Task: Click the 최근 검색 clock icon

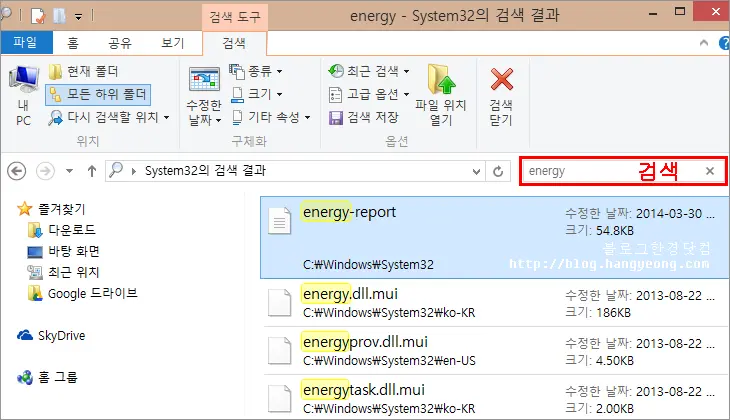Action: (336, 71)
